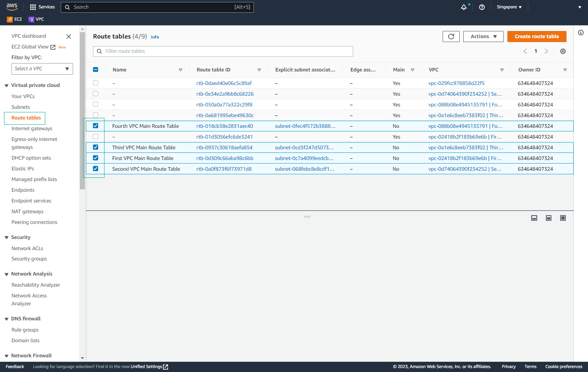Open EC2 Global View link
This screenshot has height=372, width=588.
[33, 47]
